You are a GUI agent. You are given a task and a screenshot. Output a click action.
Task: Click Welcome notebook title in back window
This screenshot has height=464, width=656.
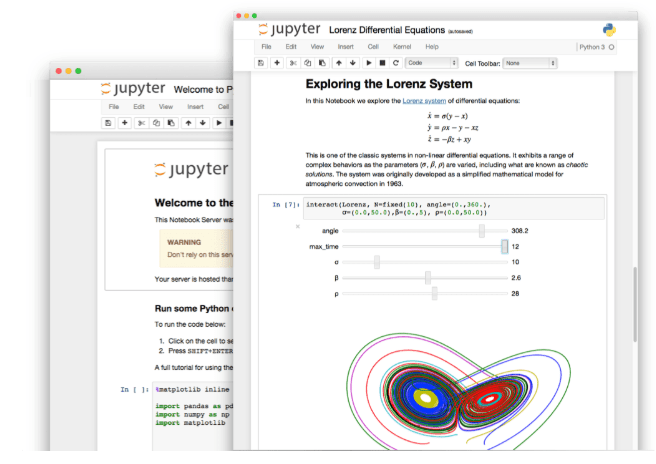203,90
